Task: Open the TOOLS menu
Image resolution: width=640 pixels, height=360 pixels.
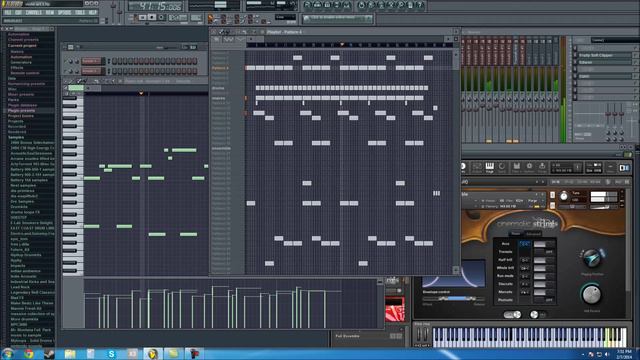Action: coord(80,13)
